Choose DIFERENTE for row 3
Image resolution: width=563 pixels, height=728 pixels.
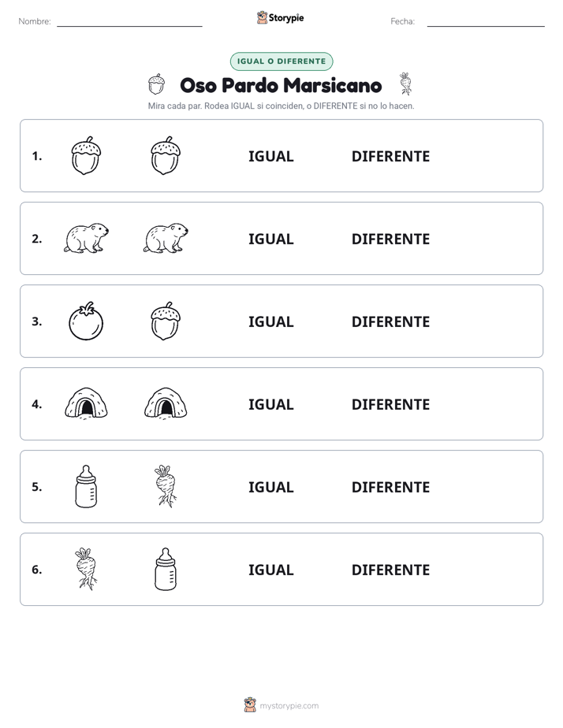click(390, 321)
